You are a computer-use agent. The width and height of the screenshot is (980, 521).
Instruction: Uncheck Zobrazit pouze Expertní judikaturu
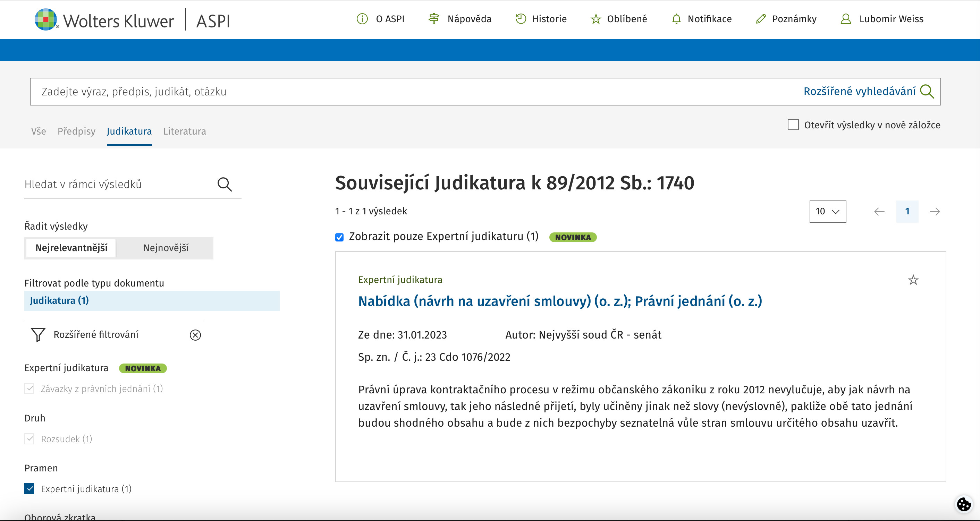tap(339, 237)
